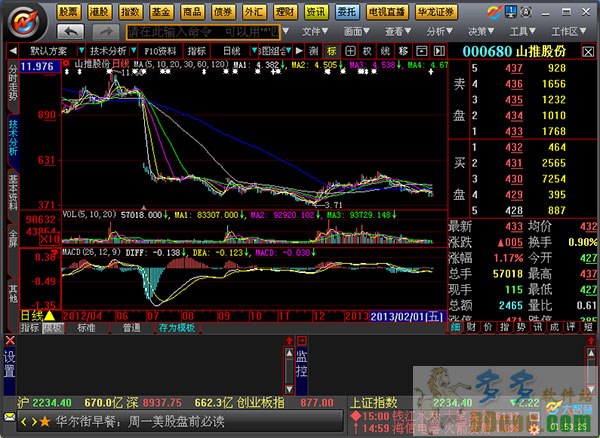This screenshot has height=438, width=600.
Task: Open the 技术分析 dropdown arrow
Action: click(x=134, y=50)
